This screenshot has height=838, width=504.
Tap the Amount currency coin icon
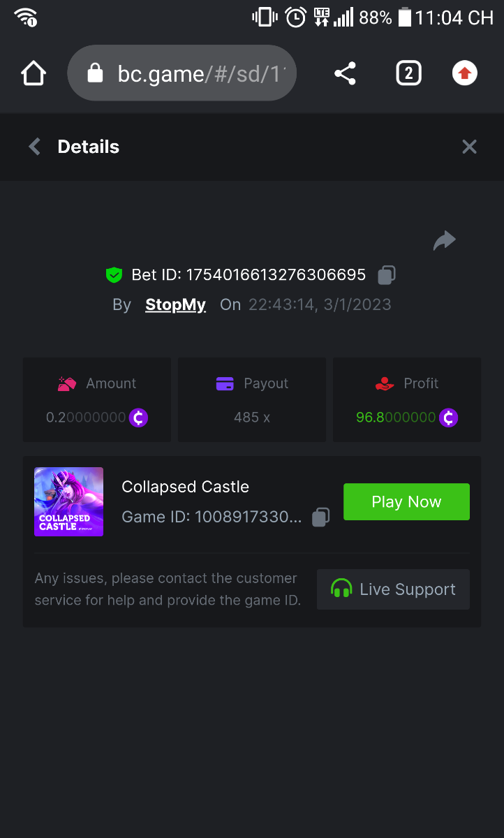click(x=138, y=418)
